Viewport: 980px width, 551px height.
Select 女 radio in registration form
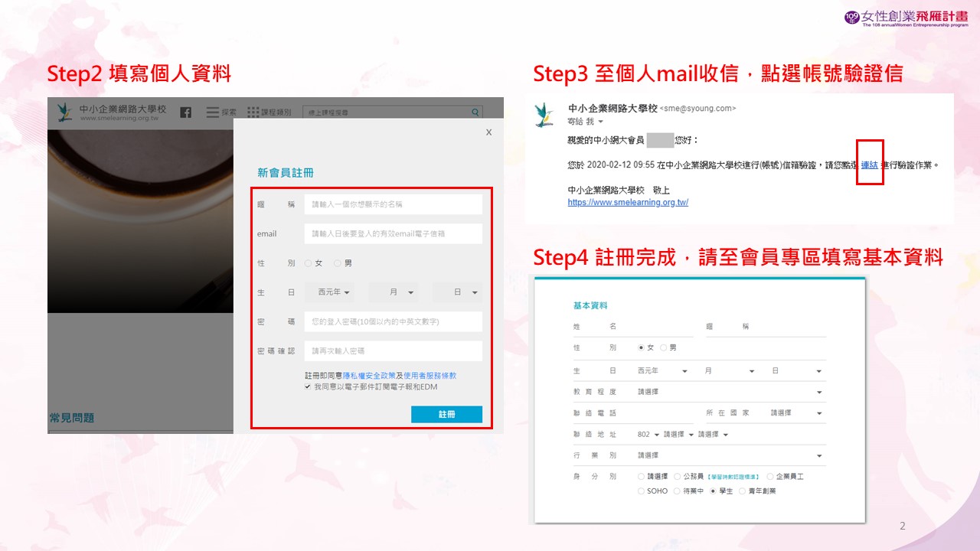(309, 263)
